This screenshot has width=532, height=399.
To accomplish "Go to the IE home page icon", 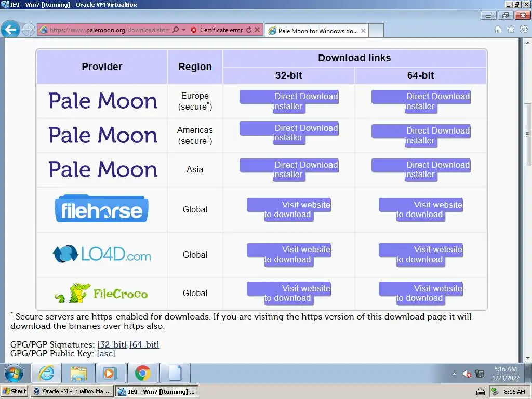I will pyautogui.click(x=498, y=30).
